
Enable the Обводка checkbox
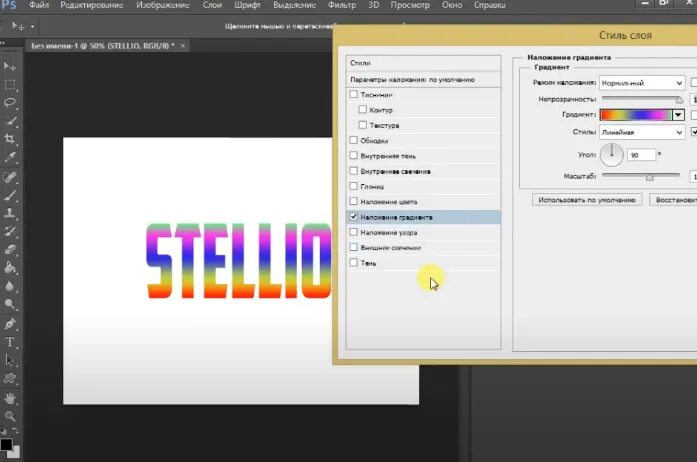[353, 140]
